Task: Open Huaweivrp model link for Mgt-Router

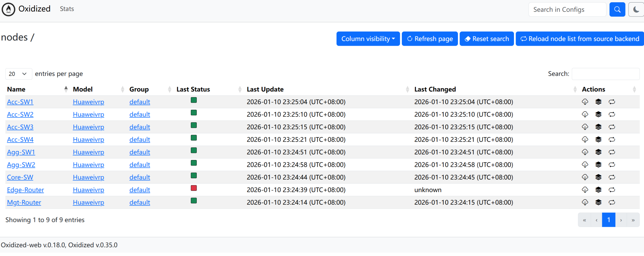Action: [89, 202]
